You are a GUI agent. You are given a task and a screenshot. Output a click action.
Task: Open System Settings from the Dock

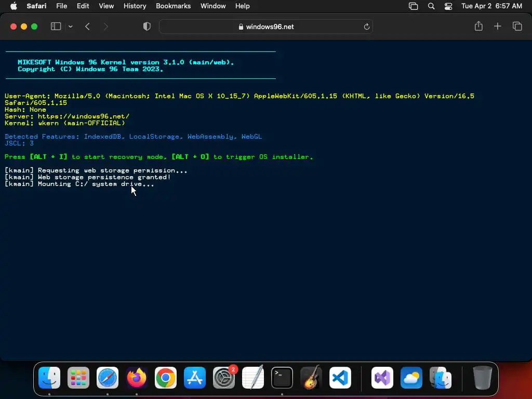(x=224, y=378)
